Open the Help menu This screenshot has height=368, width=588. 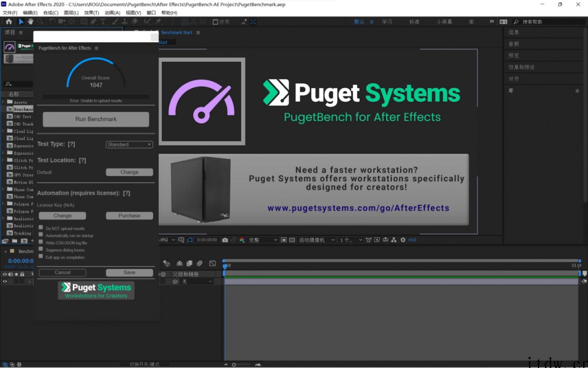(x=169, y=13)
